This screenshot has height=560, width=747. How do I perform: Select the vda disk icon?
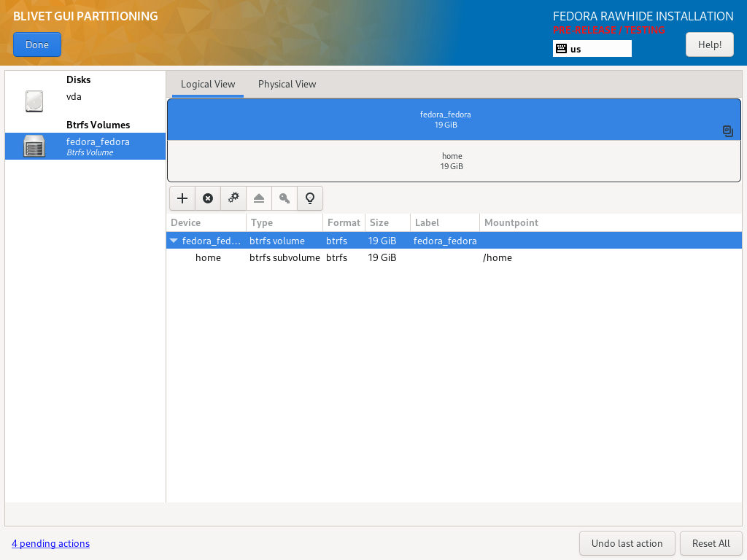tap(34, 101)
